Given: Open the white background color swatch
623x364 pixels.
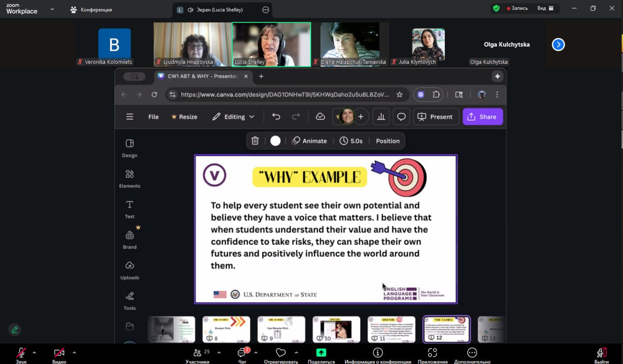Looking at the screenshot, I should [275, 141].
